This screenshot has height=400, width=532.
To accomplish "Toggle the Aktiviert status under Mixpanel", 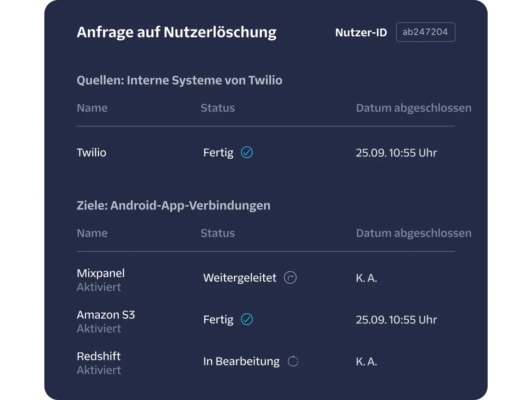I will tap(99, 287).
